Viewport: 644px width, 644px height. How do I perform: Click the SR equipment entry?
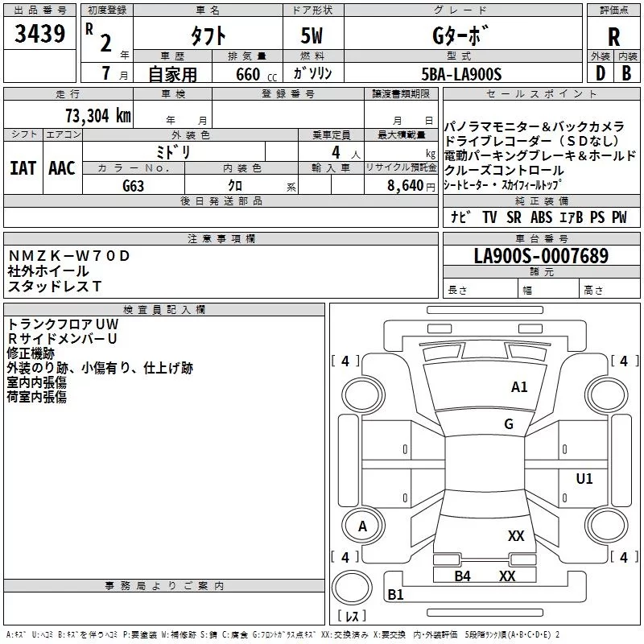[x=514, y=217]
